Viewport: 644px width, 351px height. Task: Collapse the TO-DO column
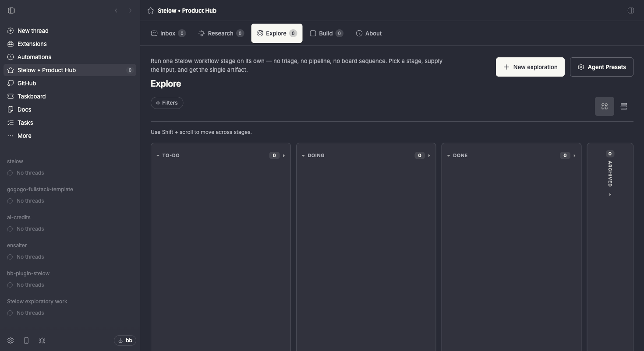(x=158, y=155)
